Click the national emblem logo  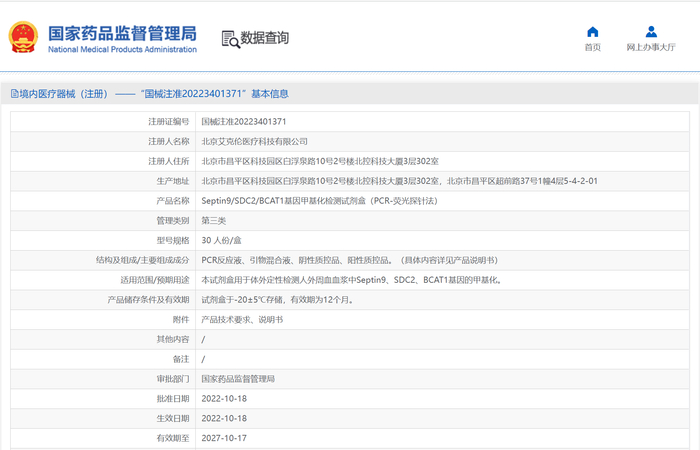23,37
